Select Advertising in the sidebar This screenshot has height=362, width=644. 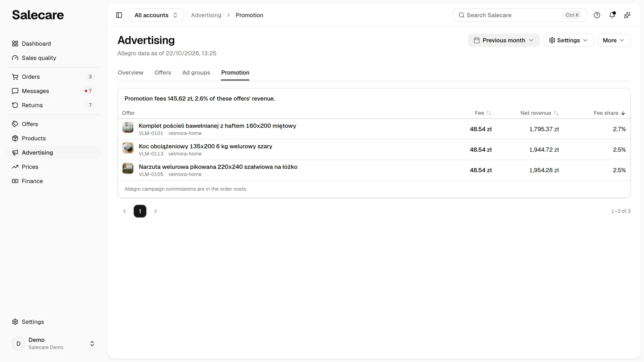[x=54, y=153]
